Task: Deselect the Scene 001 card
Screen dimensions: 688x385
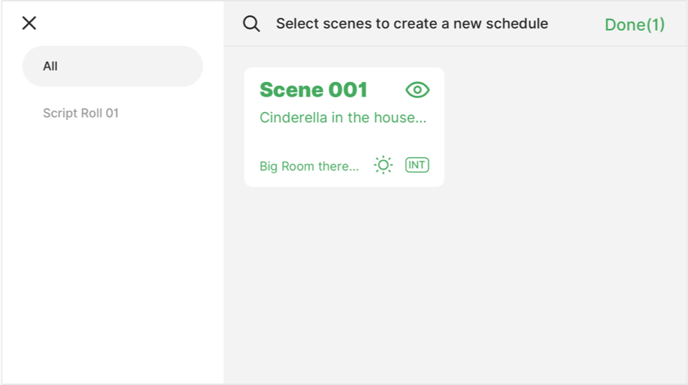Action: (x=344, y=127)
